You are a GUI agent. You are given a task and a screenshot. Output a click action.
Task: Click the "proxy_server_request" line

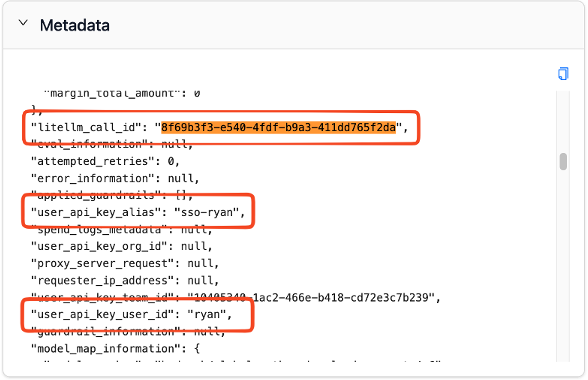pyautogui.click(x=125, y=264)
